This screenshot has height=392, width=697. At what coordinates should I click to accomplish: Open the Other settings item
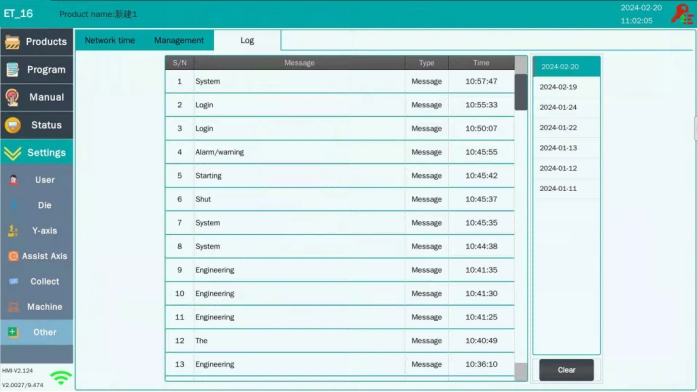coord(37,332)
